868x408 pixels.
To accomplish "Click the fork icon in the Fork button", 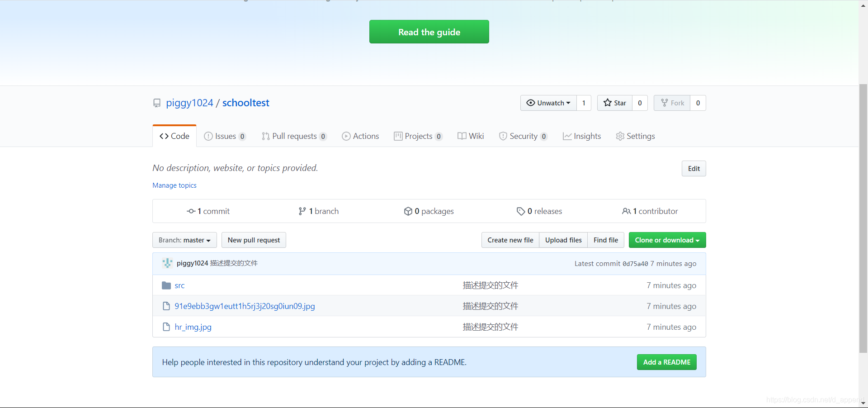I will (664, 103).
